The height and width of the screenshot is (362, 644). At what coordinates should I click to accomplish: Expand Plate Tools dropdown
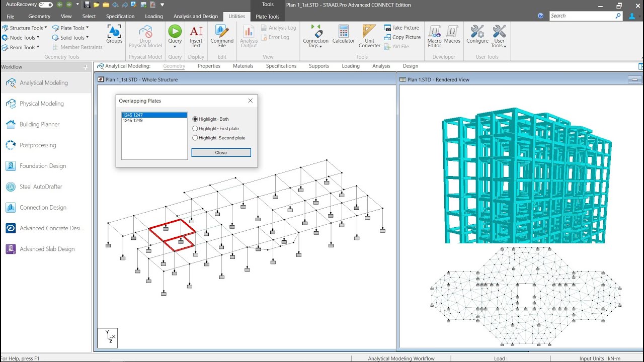[x=87, y=28]
